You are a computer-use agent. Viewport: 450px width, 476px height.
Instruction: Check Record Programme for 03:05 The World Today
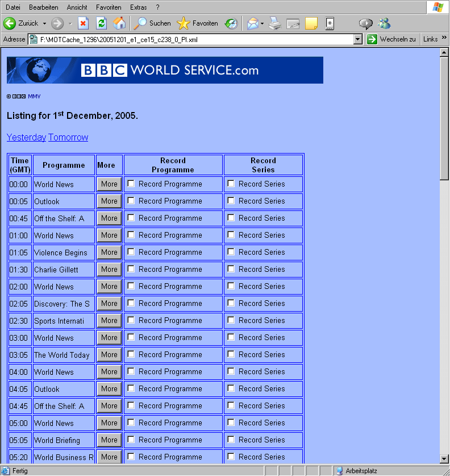[x=131, y=354]
